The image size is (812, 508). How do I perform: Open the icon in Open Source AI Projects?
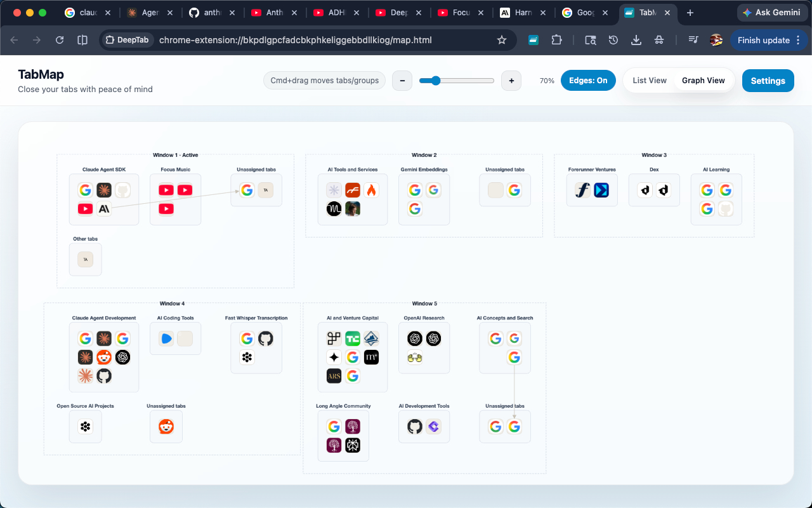tap(85, 427)
